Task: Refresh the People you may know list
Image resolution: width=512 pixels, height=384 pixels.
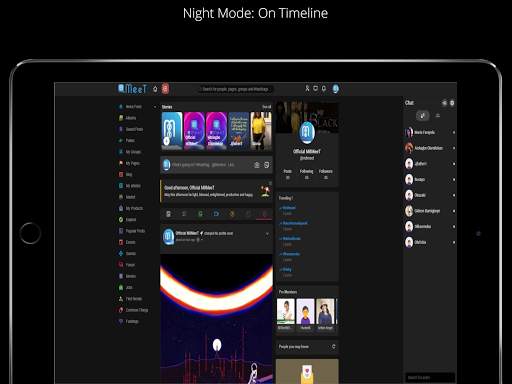Action: (x=333, y=347)
